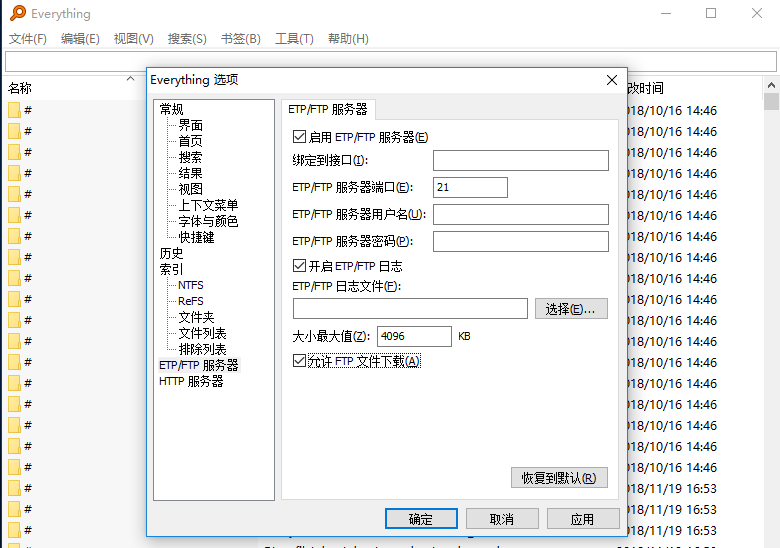Click the ETP/FTP 服务器用户名 input field
Image resolution: width=780 pixels, height=548 pixels.
[521, 214]
